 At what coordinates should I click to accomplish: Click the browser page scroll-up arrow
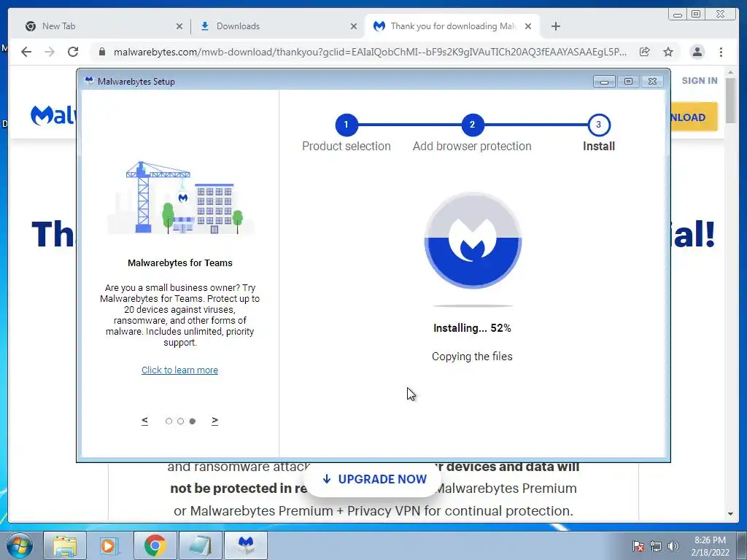(730, 73)
